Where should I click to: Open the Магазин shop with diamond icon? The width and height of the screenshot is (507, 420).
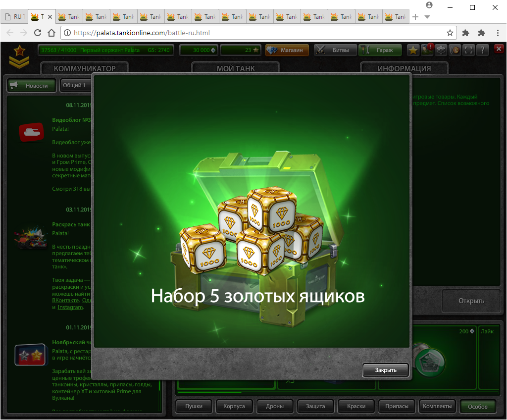tap(287, 50)
